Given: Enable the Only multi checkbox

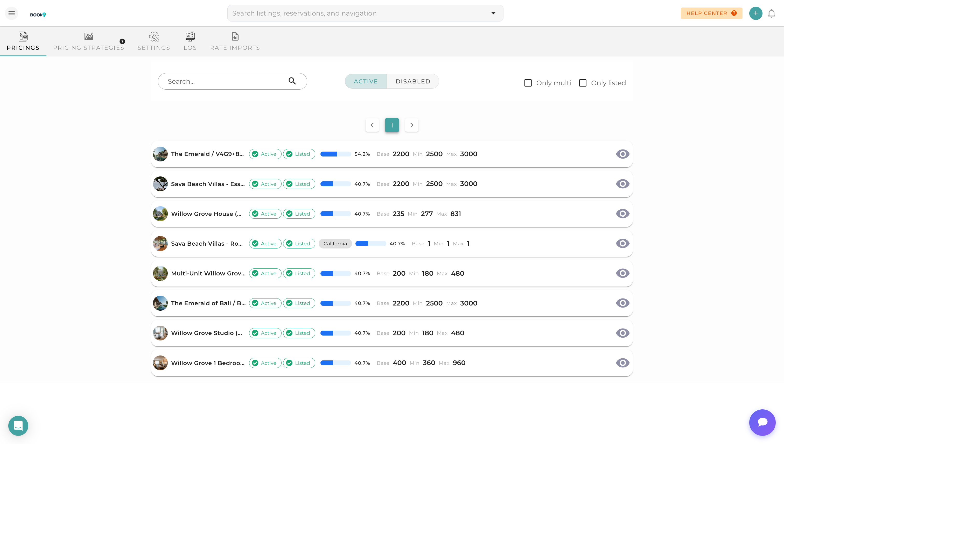Looking at the screenshot, I should pos(528,83).
